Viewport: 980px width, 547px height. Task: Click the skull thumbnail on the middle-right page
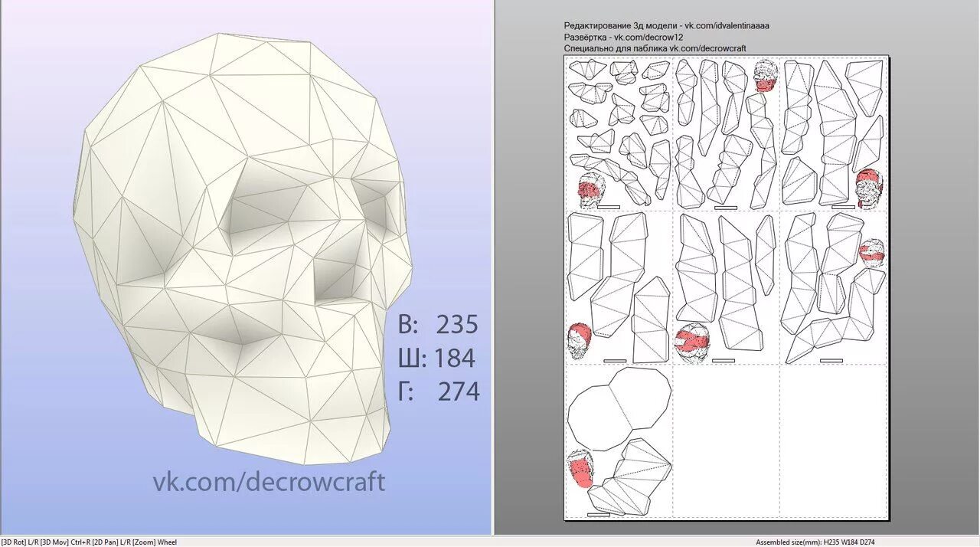872,253
